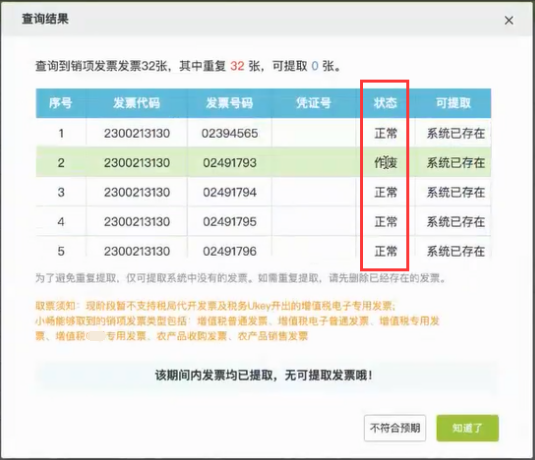Click the 状态 column header
This screenshot has height=460, width=535.
tap(385, 103)
